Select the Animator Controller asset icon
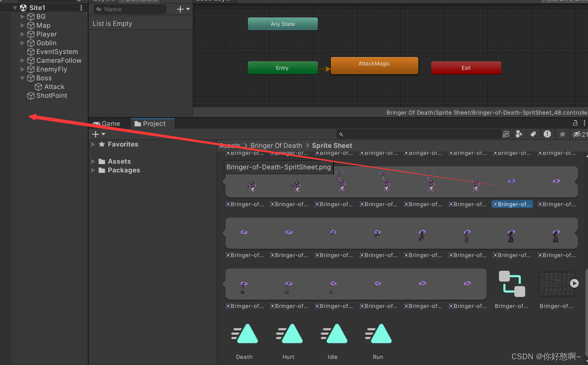 pos(512,284)
